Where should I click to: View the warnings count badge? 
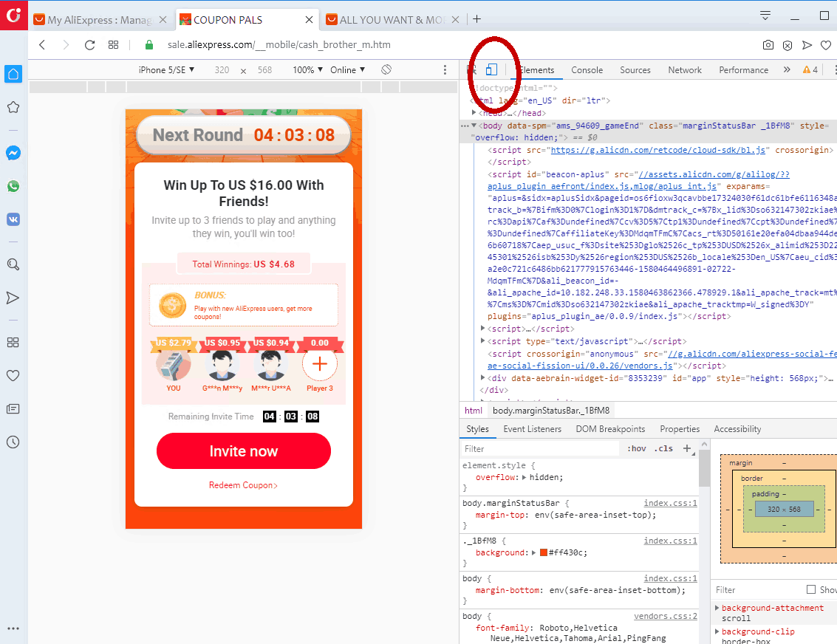coord(810,70)
